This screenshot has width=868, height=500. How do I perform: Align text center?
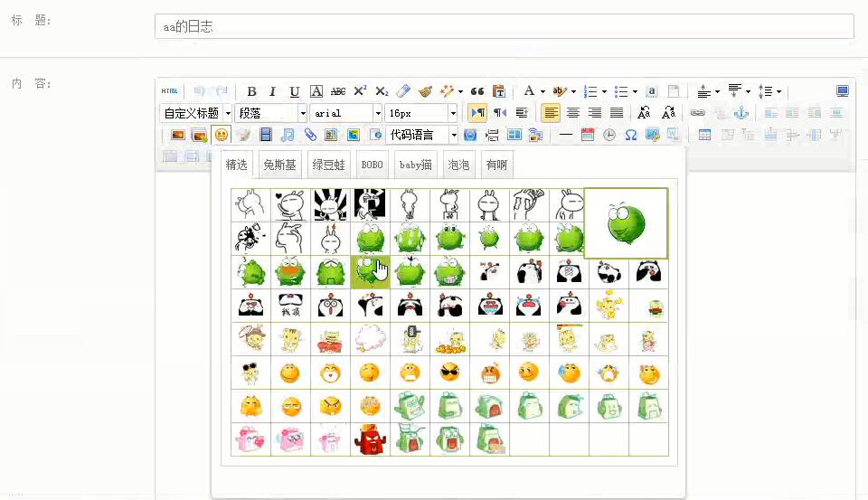point(573,113)
